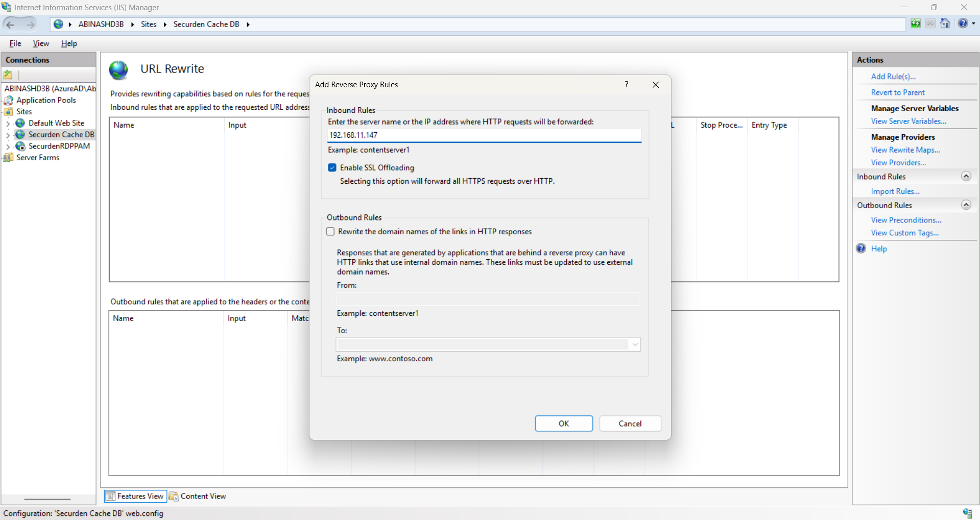
Task: Open the Help dropdown arrow in the top toolbar
Action: (x=973, y=23)
